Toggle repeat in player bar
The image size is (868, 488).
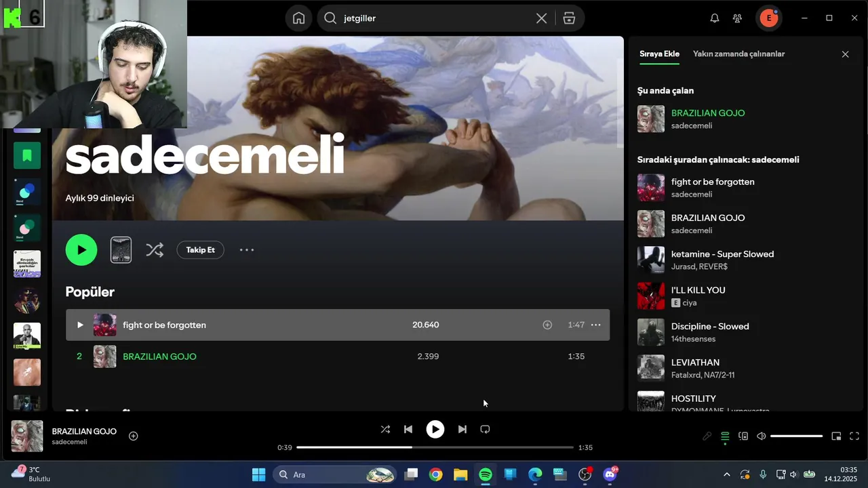click(x=485, y=429)
